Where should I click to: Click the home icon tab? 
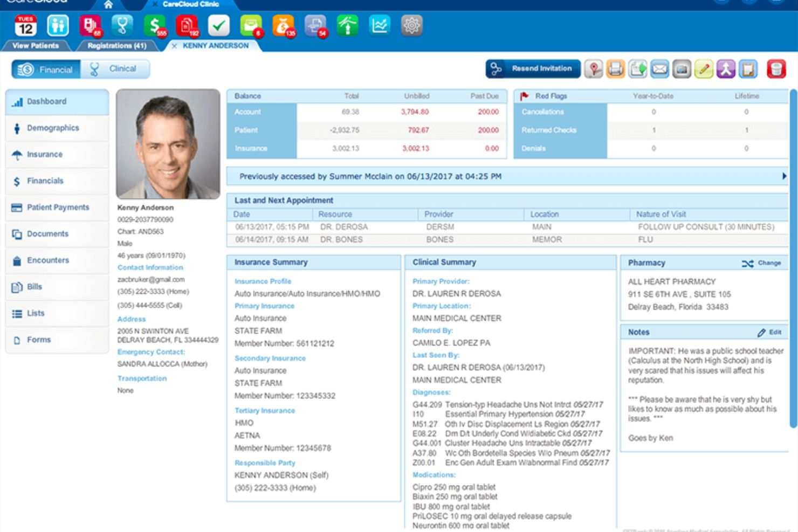[x=108, y=4]
